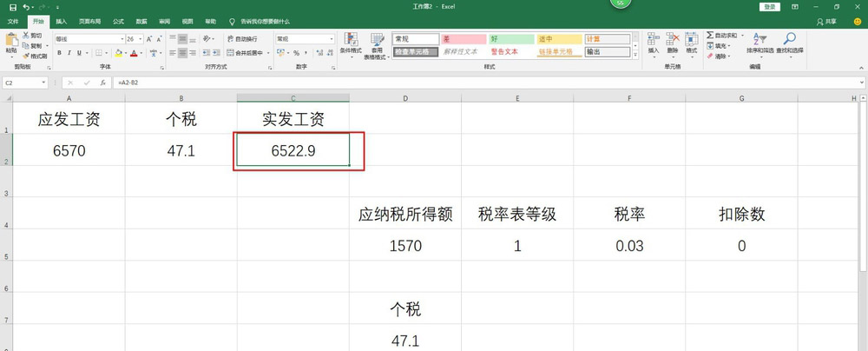Toggle Bold formatting
The height and width of the screenshot is (351, 868).
[x=59, y=53]
